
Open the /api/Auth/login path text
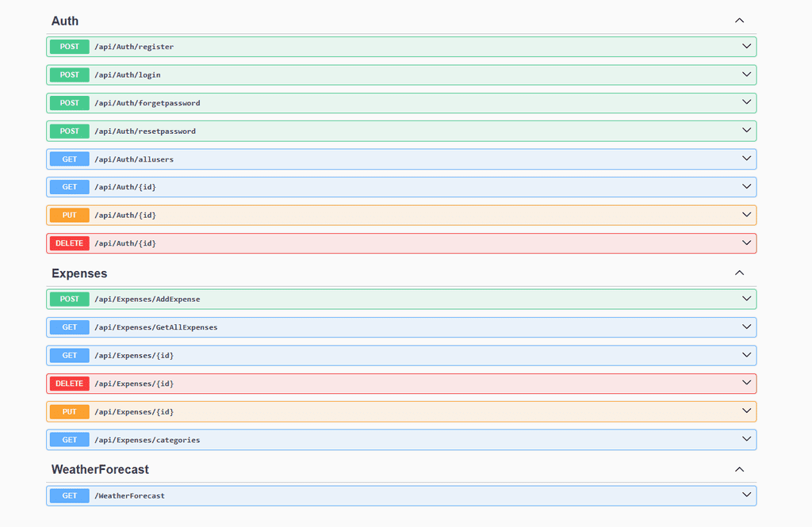click(128, 75)
